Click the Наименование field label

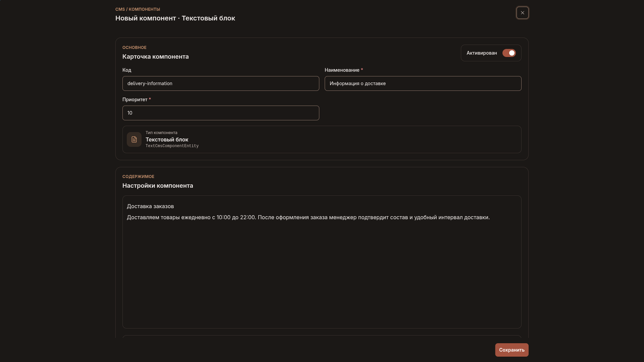342,70
